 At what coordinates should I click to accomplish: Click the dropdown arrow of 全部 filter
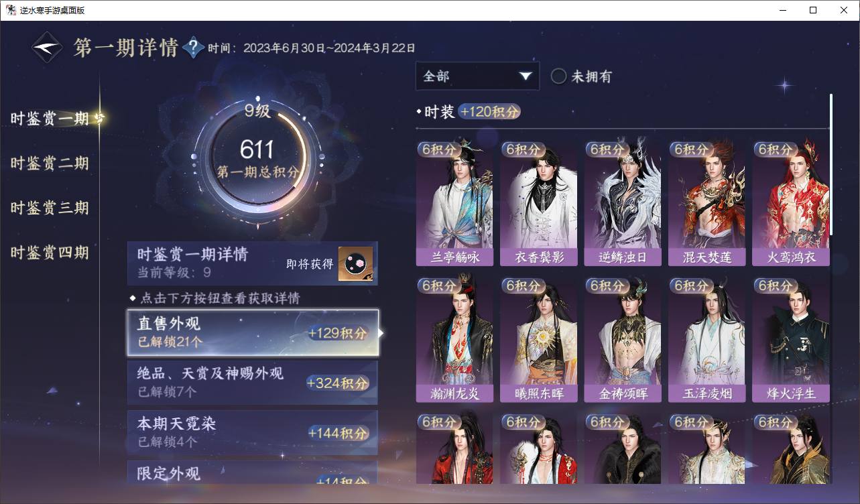(x=526, y=76)
